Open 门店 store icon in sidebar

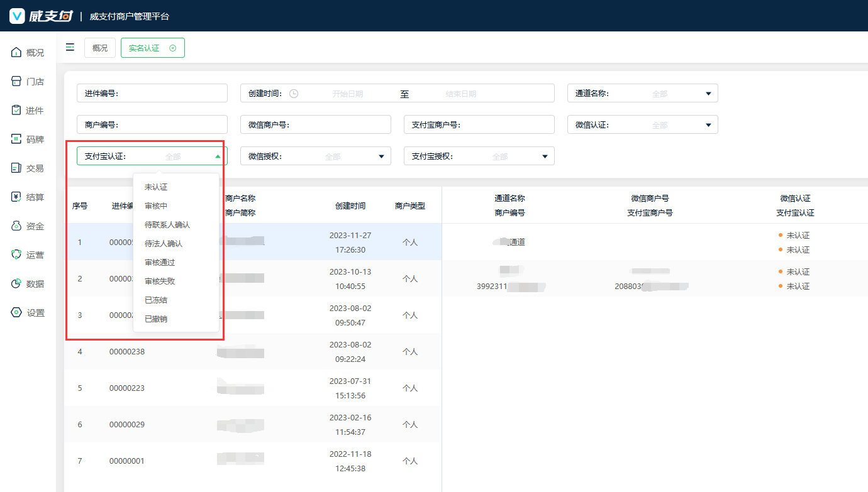coord(17,82)
